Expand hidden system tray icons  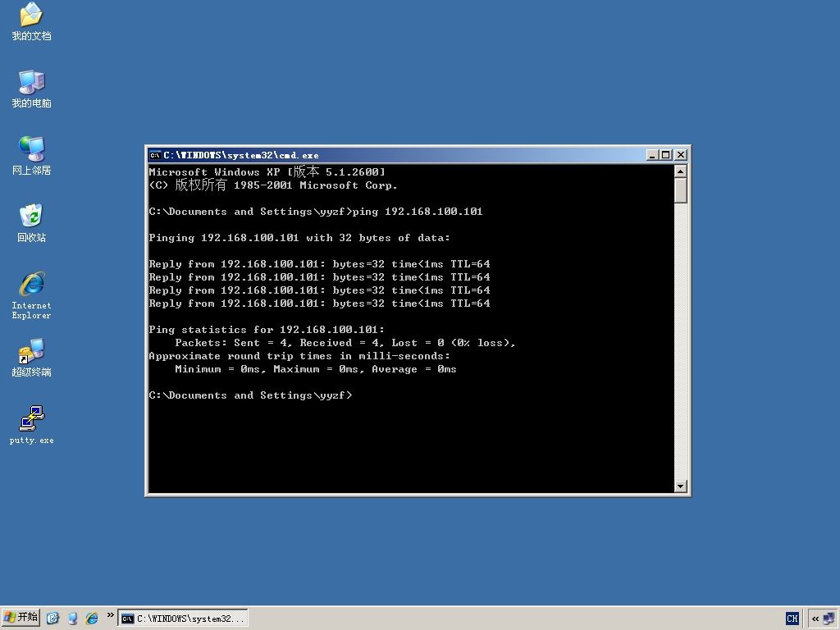(815, 619)
